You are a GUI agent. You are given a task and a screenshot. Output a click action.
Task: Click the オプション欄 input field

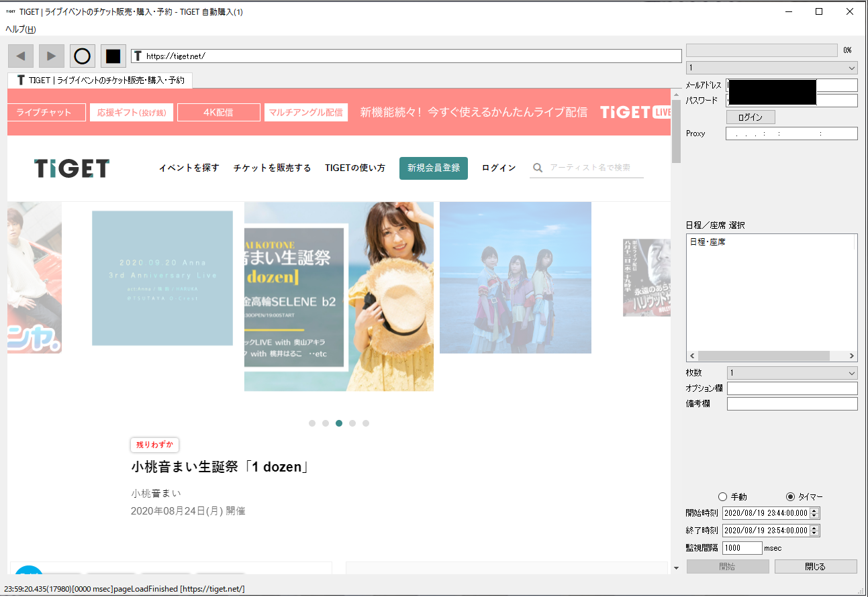(x=792, y=388)
